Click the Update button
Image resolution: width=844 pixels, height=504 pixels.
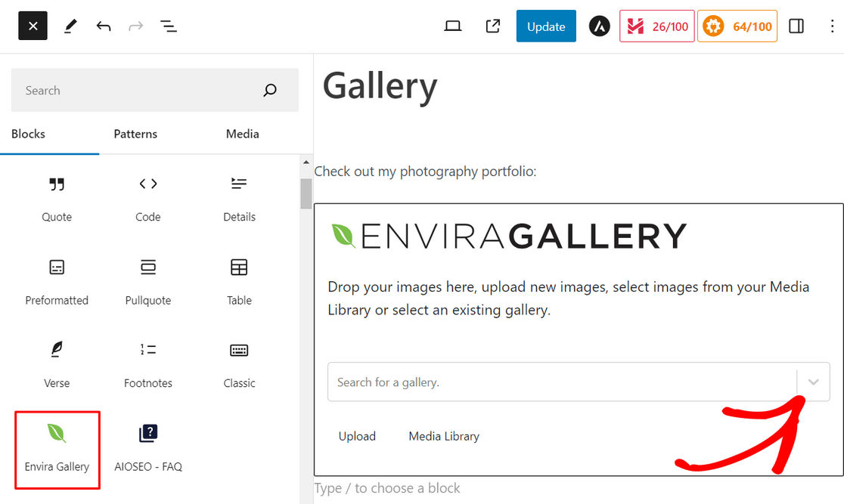click(x=546, y=26)
